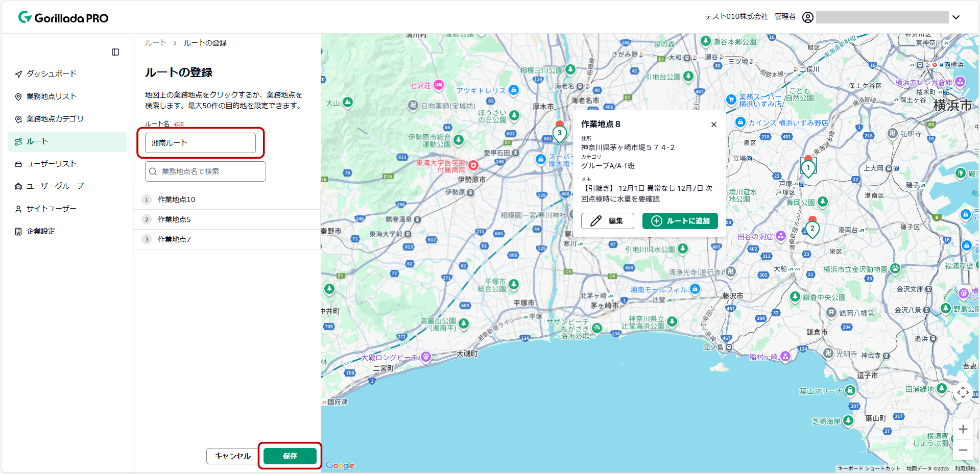
Task: Click the 保存 button to save the route
Action: [290, 456]
